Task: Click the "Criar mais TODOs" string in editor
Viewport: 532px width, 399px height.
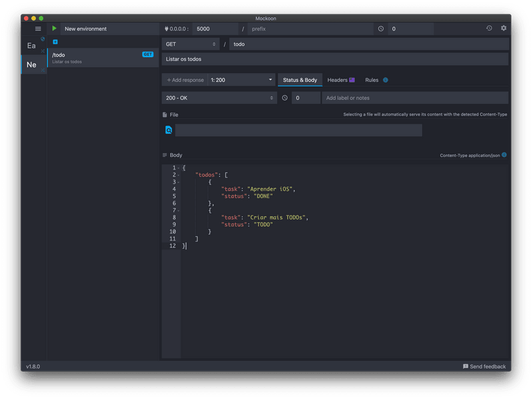Action: pos(276,217)
